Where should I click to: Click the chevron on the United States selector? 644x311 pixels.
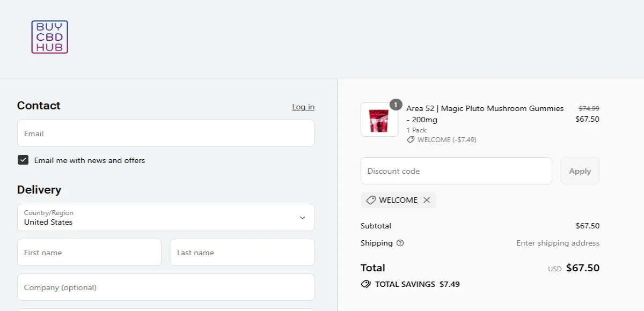click(x=302, y=218)
